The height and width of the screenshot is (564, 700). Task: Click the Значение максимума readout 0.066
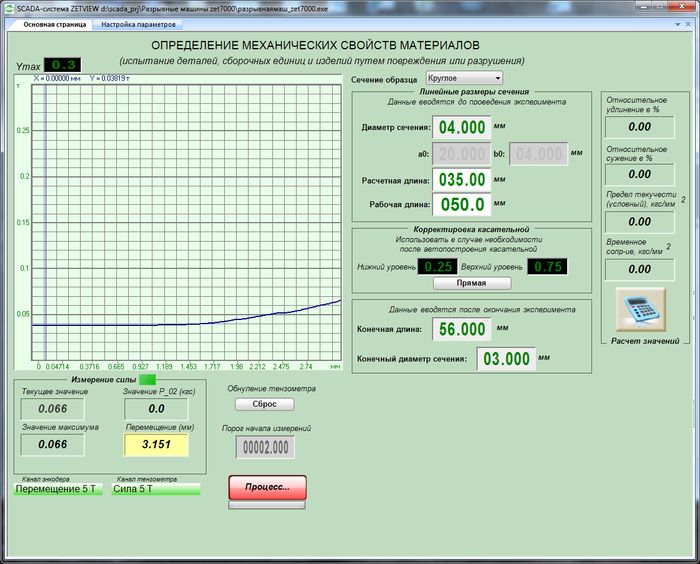pyautogui.click(x=52, y=444)
